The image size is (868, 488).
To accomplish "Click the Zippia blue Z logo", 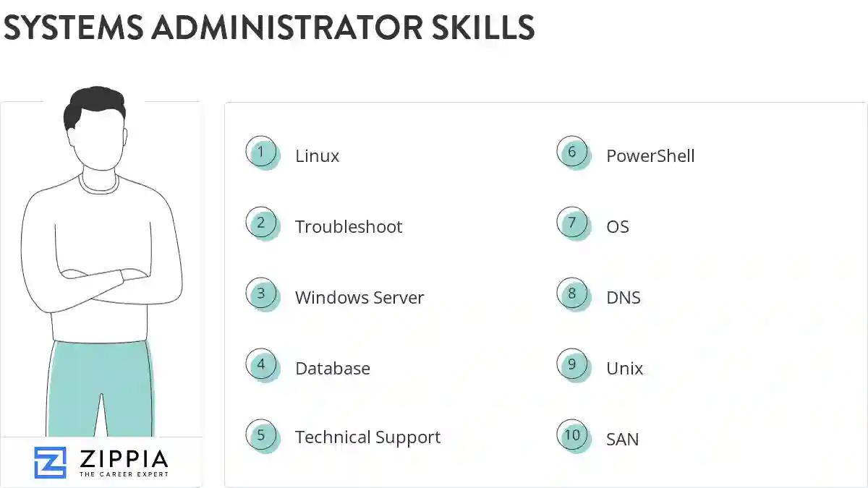I will (50, 462).
